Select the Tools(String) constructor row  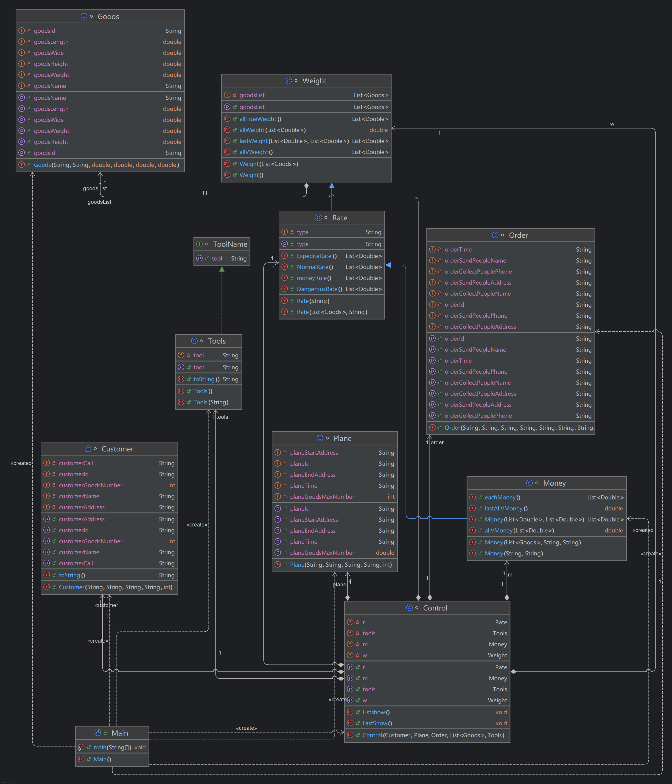tap(211, 402)
